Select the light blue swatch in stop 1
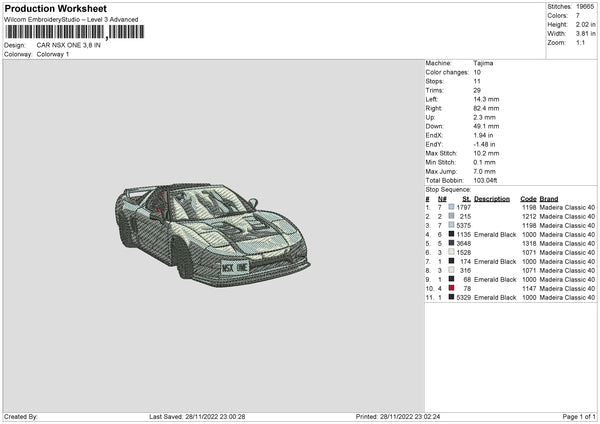Screen dimensions: 600x424 [452, 207]
